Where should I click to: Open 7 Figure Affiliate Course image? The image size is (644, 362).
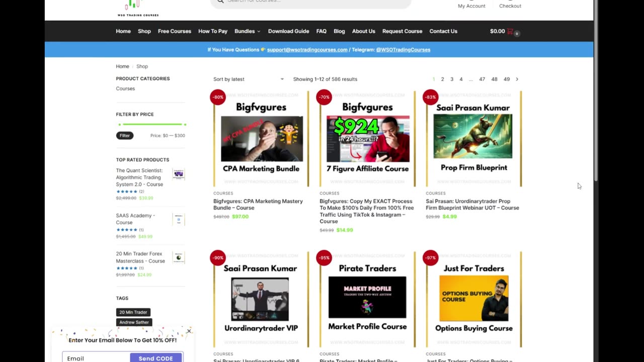[368, 139]
